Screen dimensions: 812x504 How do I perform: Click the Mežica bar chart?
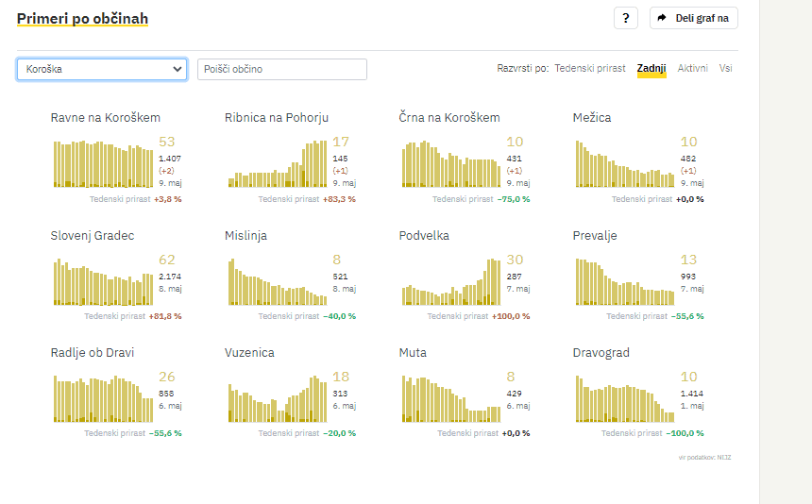click(624, 164)
